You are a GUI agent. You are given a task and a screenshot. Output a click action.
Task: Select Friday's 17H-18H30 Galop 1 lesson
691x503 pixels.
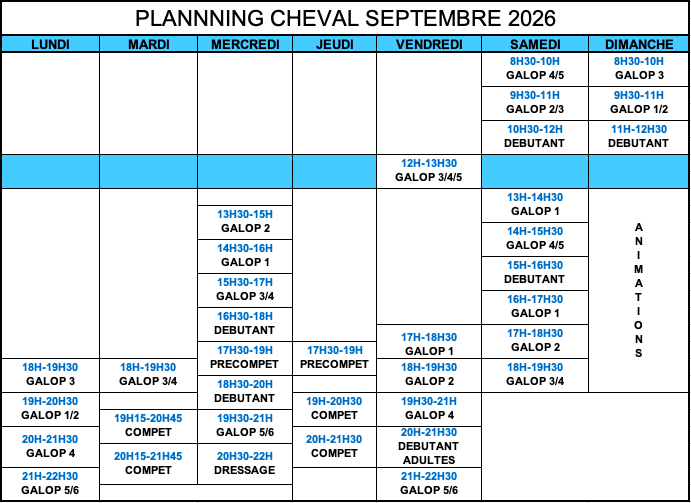coord(429,344)
